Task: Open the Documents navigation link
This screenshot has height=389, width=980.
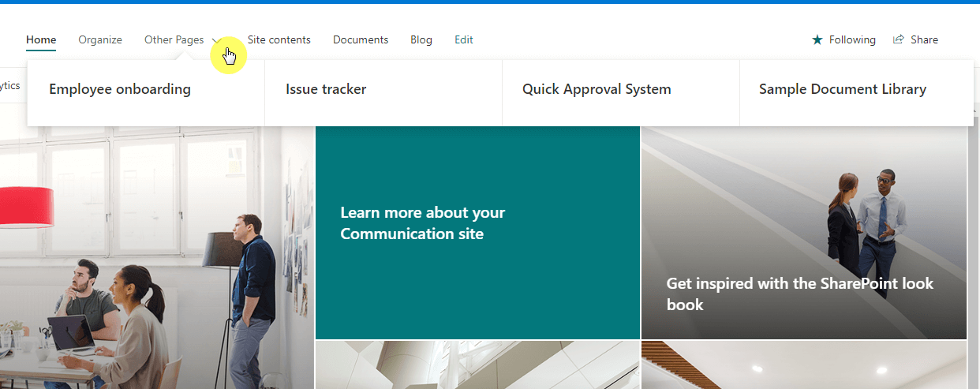Action: [361, 39]
